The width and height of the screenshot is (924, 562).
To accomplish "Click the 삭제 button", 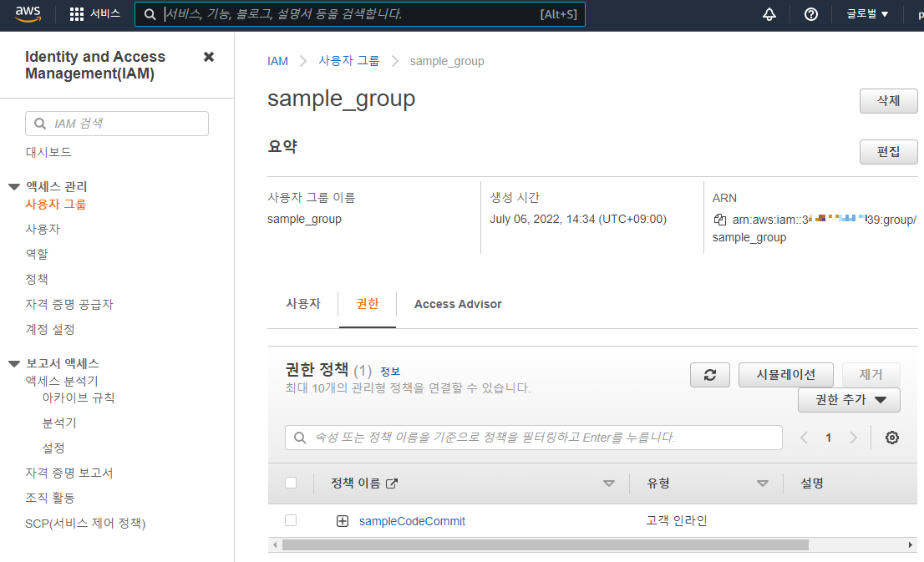I will [x=889, y=101].
